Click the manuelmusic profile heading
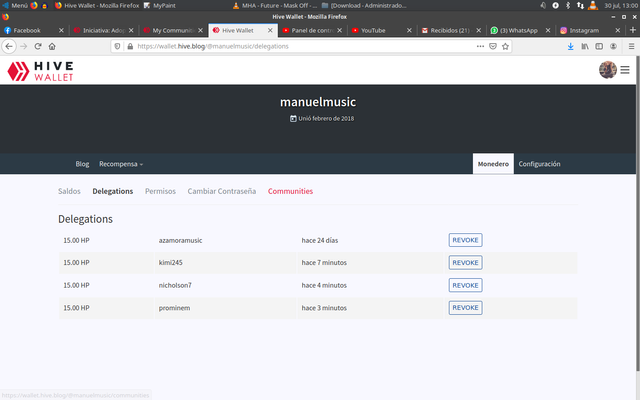 [x=318, y=102]
